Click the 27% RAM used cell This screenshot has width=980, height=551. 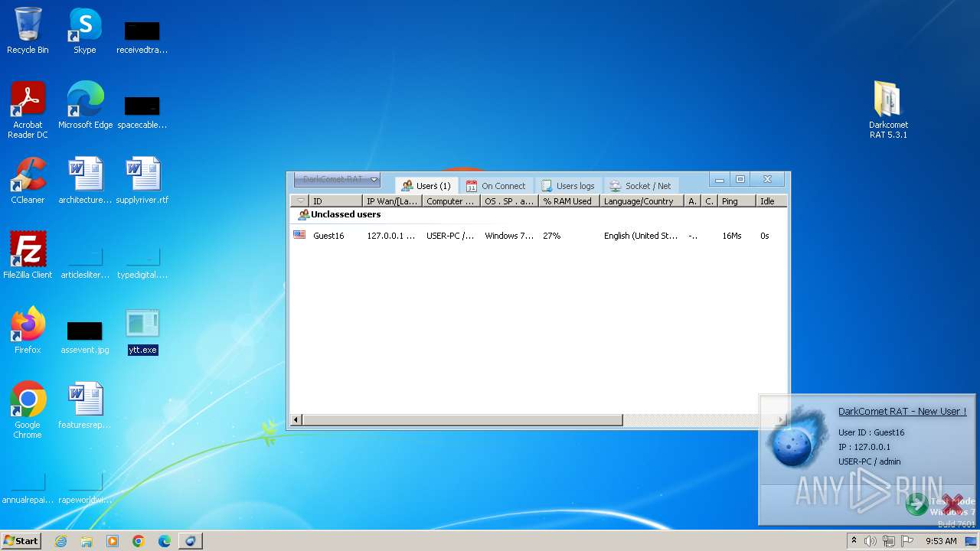click(551, 236)
